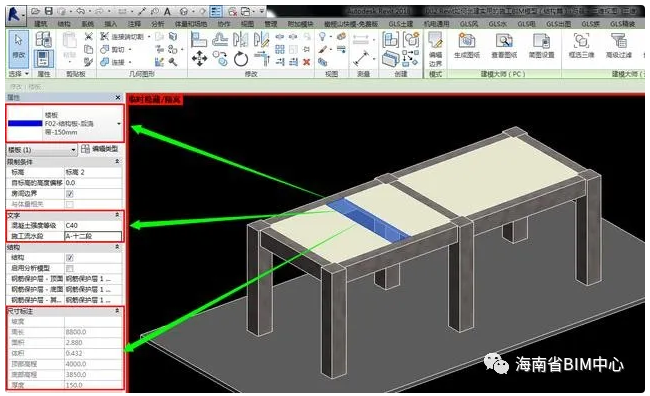Expand the 选择 dropdown under Modify
The height and width of the screenshot is (396, 650).
pyautogui.click(x=19, y=74)
